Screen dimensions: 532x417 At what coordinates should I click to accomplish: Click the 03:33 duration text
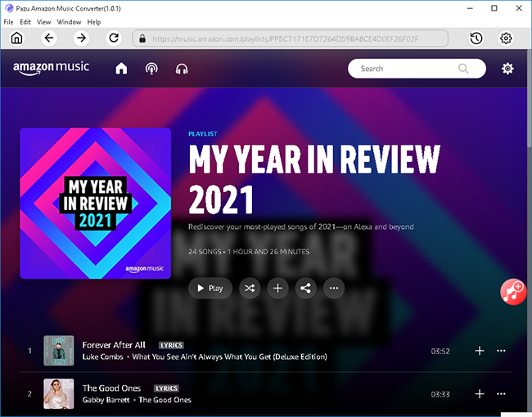(x=440, y=394)
